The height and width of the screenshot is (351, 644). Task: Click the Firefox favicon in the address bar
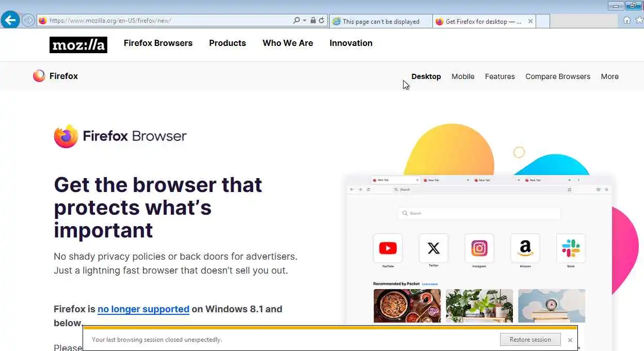[42, 21]
